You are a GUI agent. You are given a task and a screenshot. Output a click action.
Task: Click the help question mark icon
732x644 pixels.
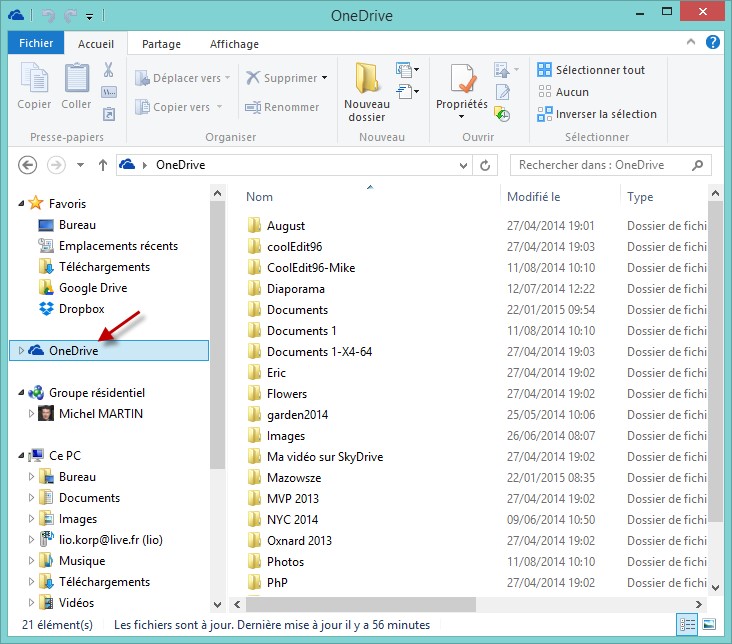coord(713,42)
